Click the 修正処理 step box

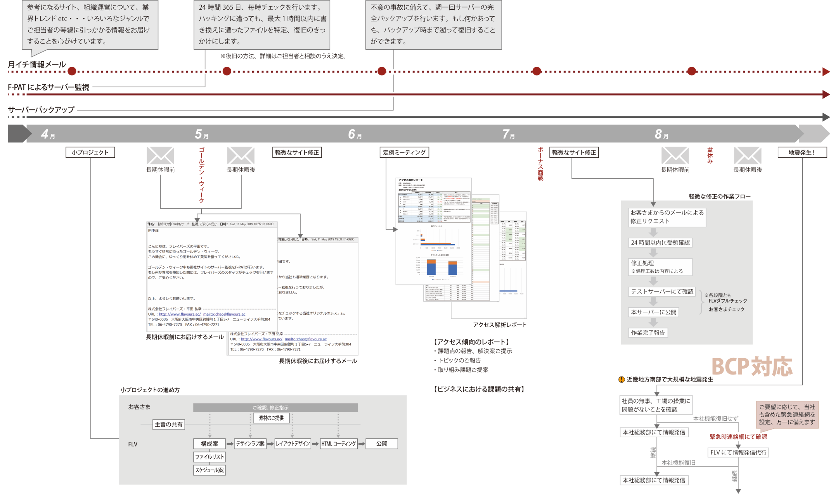[x=660, y=267]
